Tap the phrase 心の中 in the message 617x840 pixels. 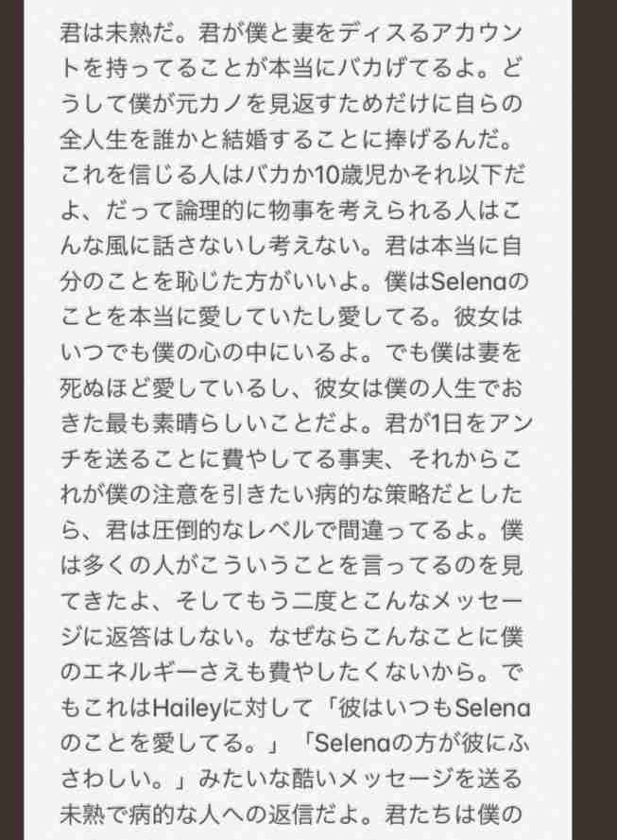233,352
